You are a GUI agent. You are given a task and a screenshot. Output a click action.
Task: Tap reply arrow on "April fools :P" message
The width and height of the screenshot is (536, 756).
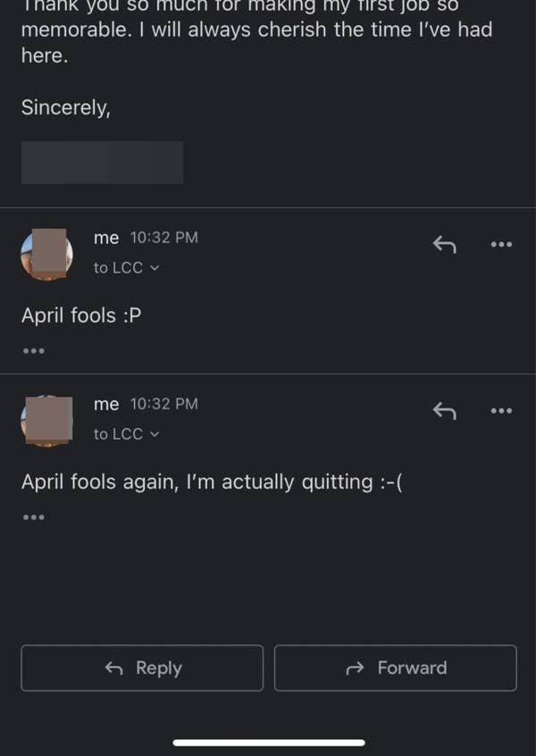[x=444, y=244]
